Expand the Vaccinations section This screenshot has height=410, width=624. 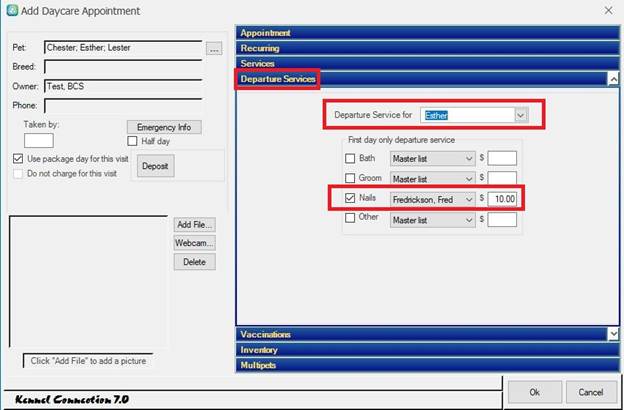[422, 334]
